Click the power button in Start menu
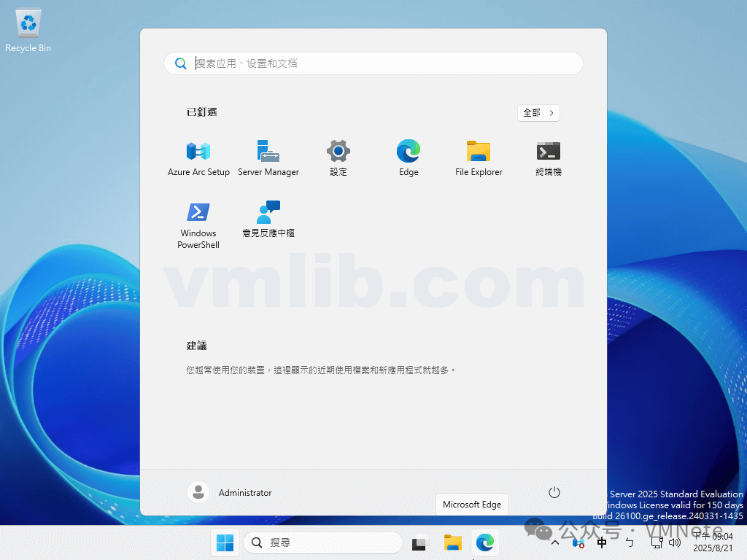 coord(554,493)
